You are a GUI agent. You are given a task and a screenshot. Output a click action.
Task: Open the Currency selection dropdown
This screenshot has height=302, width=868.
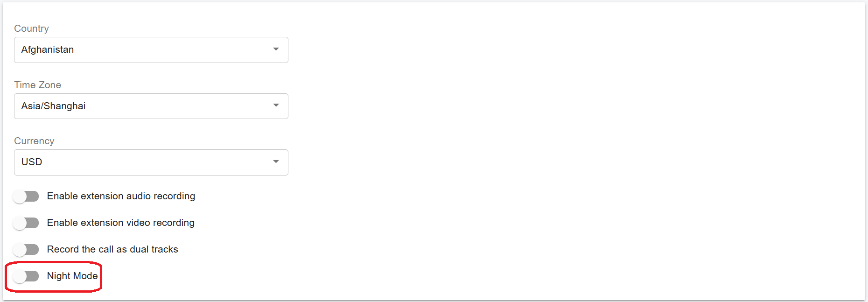click(151, 162)
